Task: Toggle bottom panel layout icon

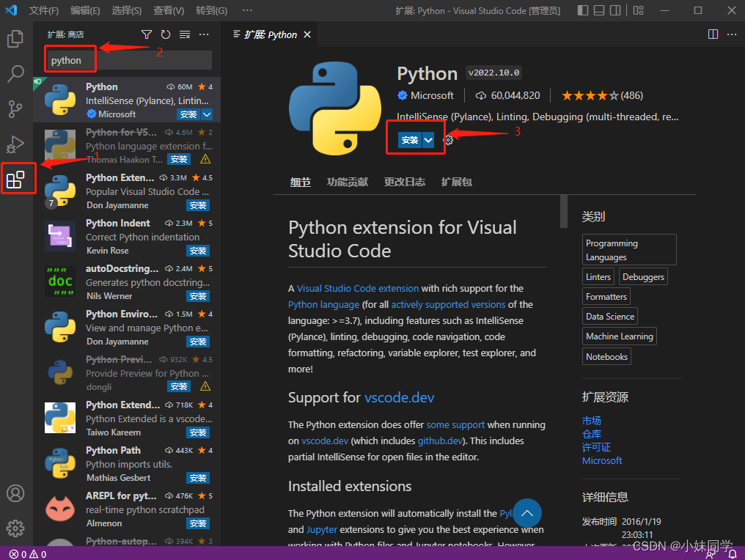Action: coord(599,10)
